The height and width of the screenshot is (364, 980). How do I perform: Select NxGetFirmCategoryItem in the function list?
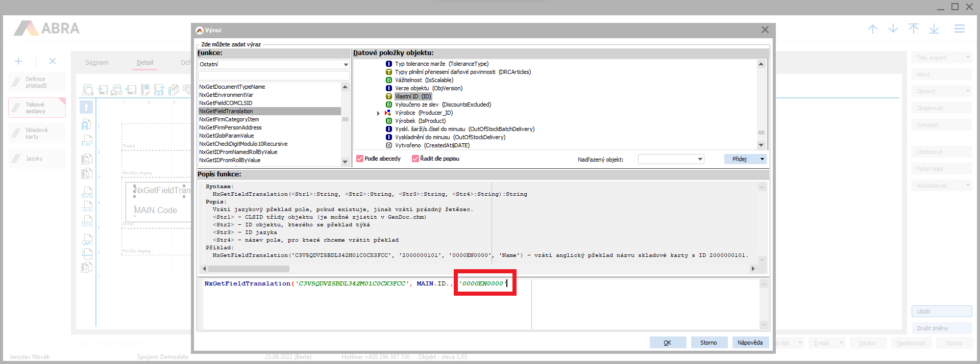229,119
